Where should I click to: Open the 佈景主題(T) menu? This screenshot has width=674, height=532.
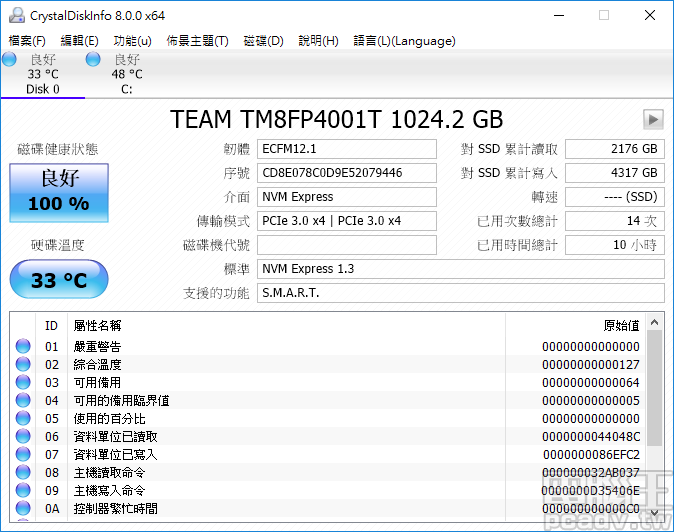(198, 41)
